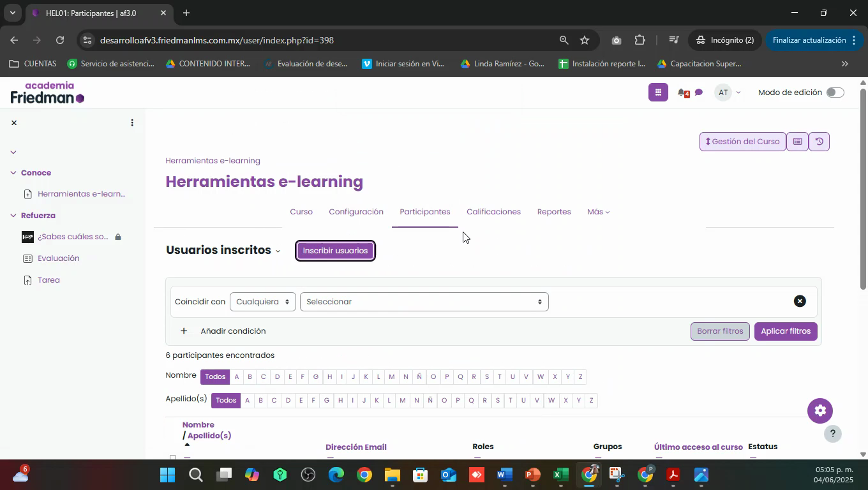
Task: Click the plus icon for Añadir condición
Action: [184, 331]
